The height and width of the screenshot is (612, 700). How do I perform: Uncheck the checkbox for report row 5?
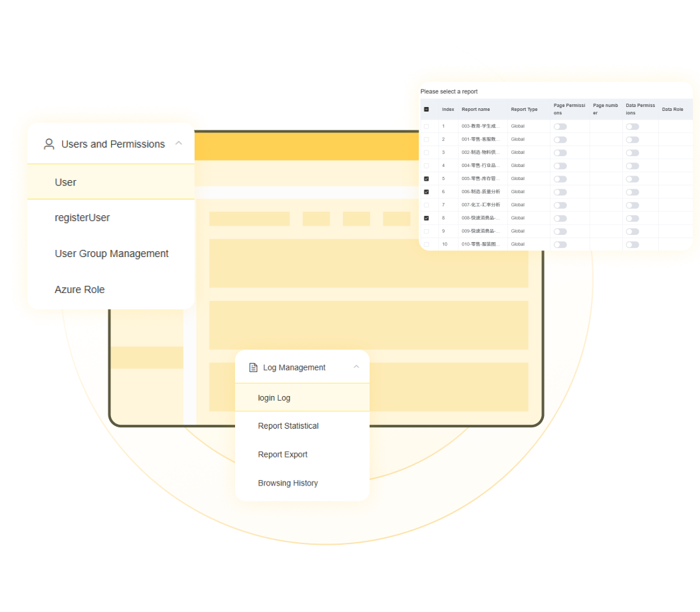[x=426, y=179]
